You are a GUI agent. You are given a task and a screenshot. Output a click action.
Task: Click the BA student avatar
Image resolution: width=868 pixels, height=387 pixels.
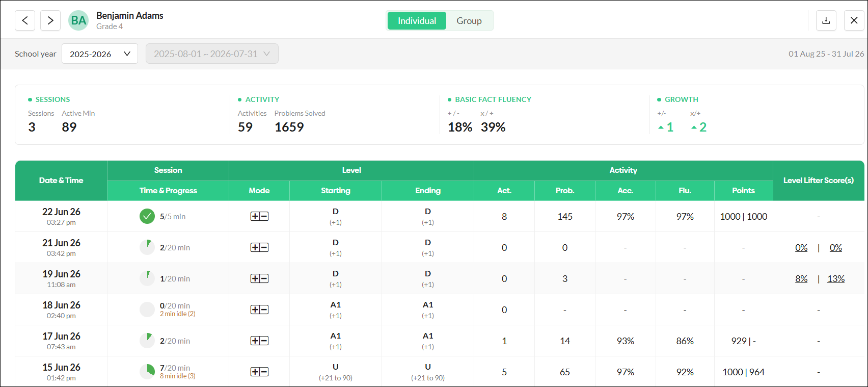78,20
